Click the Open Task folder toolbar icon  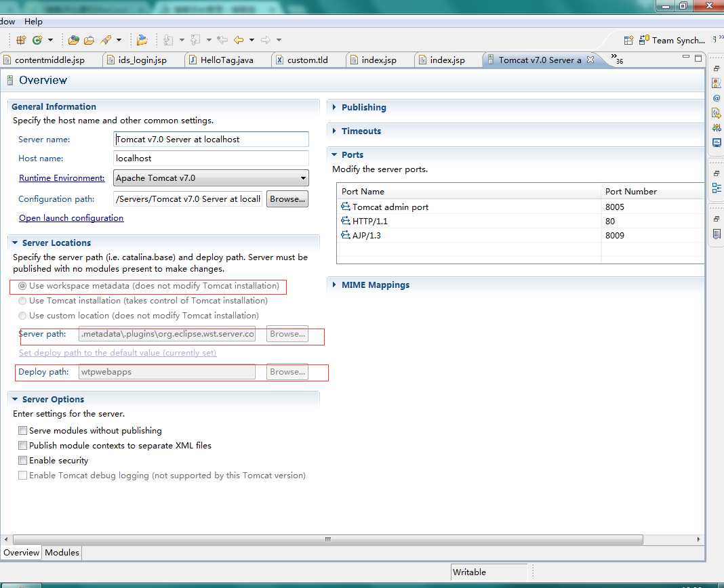coord(89,40)
